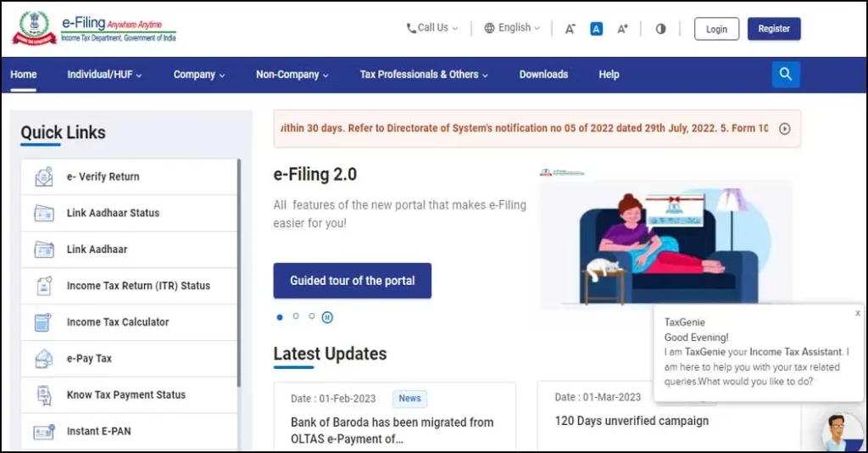Click the search magnifier icon
Viewport: 868px width, 453px height.
(786, 75)
